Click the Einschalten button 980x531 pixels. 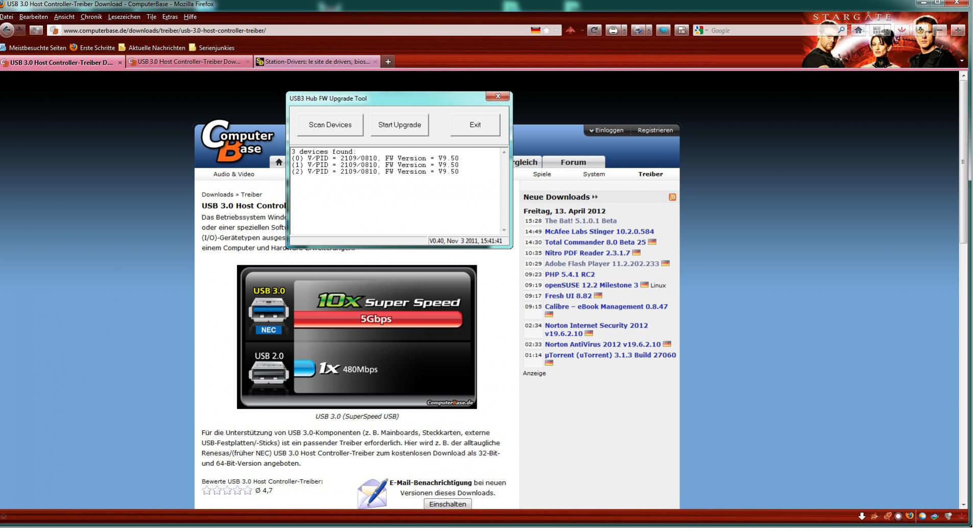click(x=448, y=504)
